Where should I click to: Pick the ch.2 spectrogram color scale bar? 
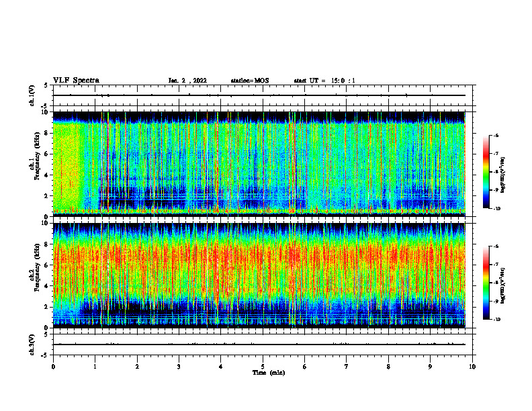(x=486, y=283)
